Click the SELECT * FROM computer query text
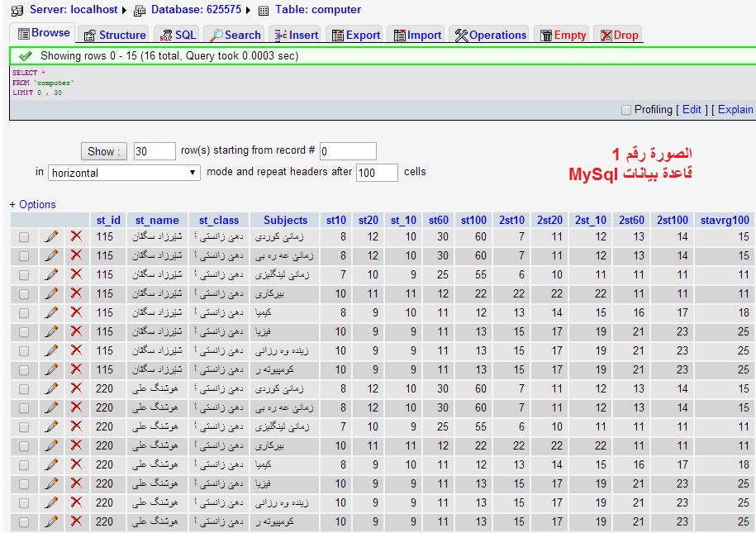The image size is (756, 533). click(x=43, y=83)
